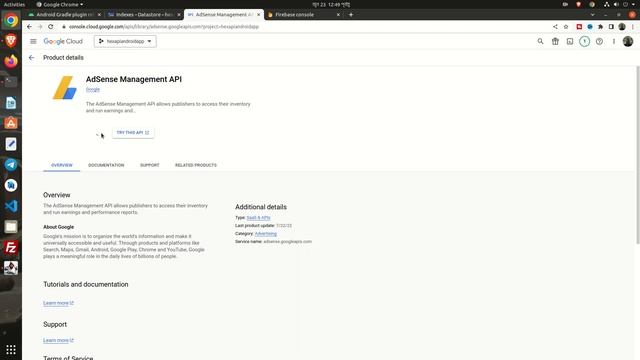Screen dimensions: 640x360
Task: Open the Advertising category link
Action: pyautogui.click(x=266, y=234)
